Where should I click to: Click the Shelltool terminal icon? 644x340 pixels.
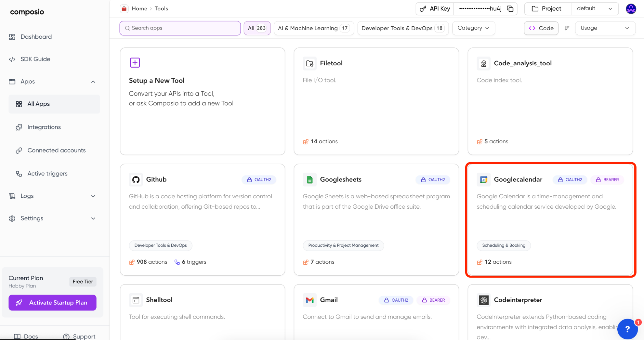136,300
